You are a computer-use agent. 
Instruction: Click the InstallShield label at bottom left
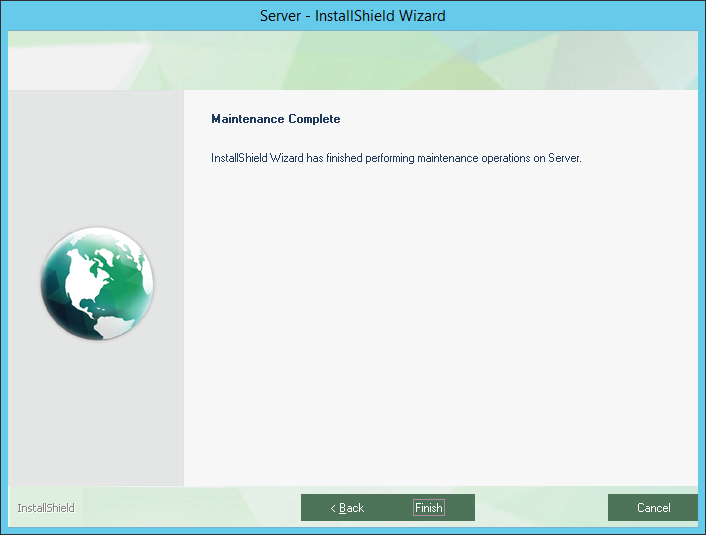coord(46,508)
